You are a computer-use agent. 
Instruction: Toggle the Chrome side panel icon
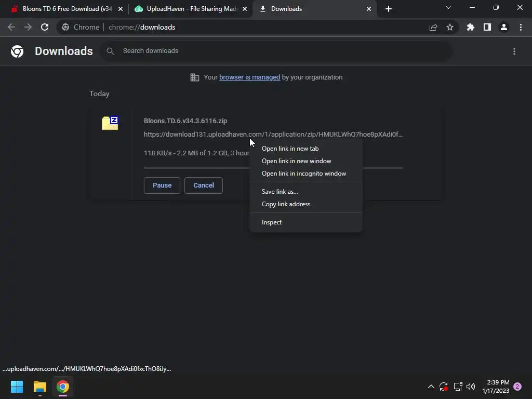click(487, 27)
